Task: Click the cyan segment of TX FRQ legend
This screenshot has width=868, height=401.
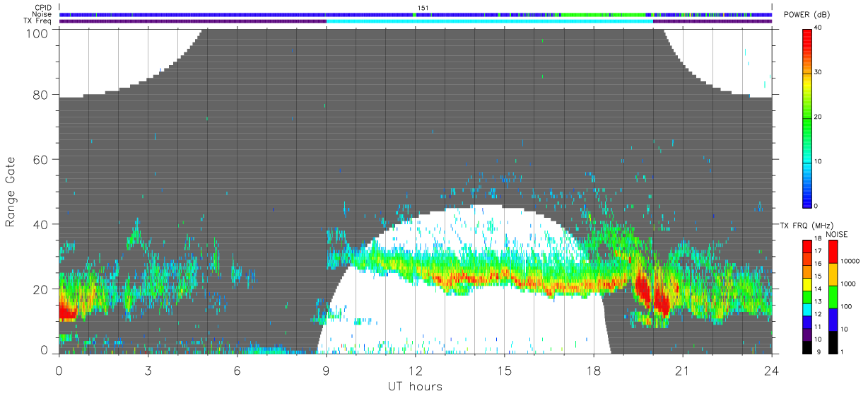Action: tap(807, 308)
